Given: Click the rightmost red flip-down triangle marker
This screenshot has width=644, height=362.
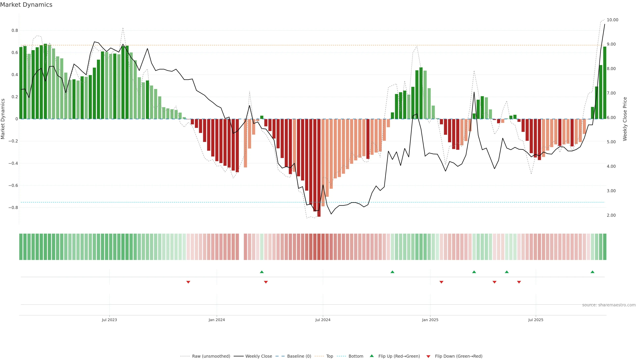Looking at the screenshot, I should 519,282.
